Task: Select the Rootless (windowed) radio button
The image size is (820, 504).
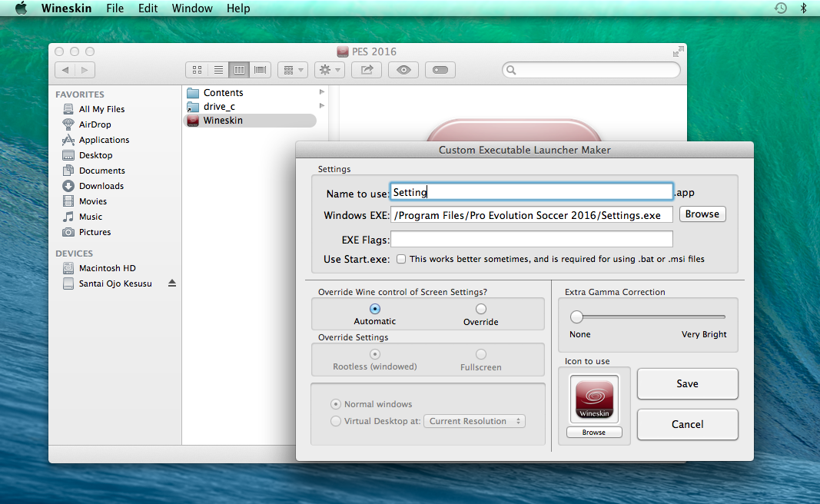Action: [375, 354]
